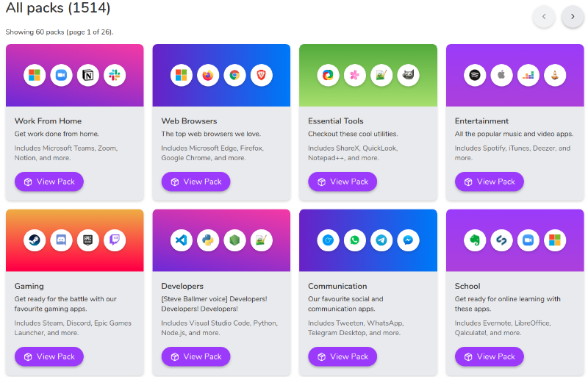Click the Visual Studio Code icon in Developers pack
The height and width of the screenshot is (377, 588).
[182, 240]
